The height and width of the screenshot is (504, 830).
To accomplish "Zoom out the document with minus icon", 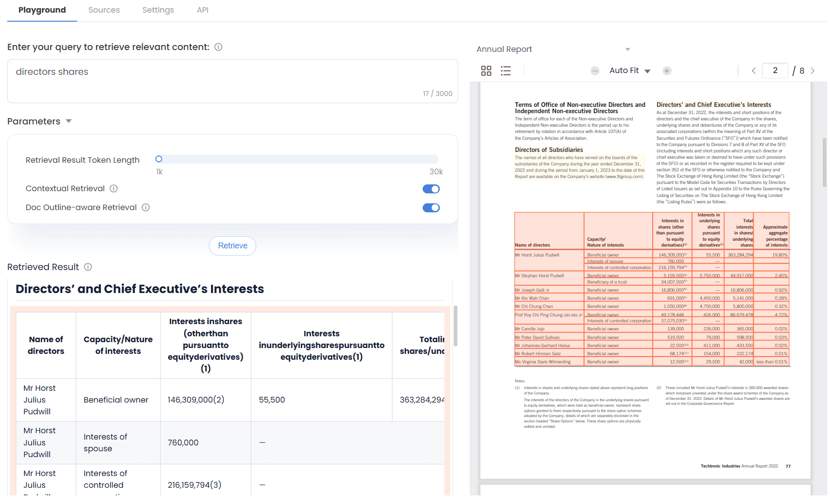I will (595, 71).
